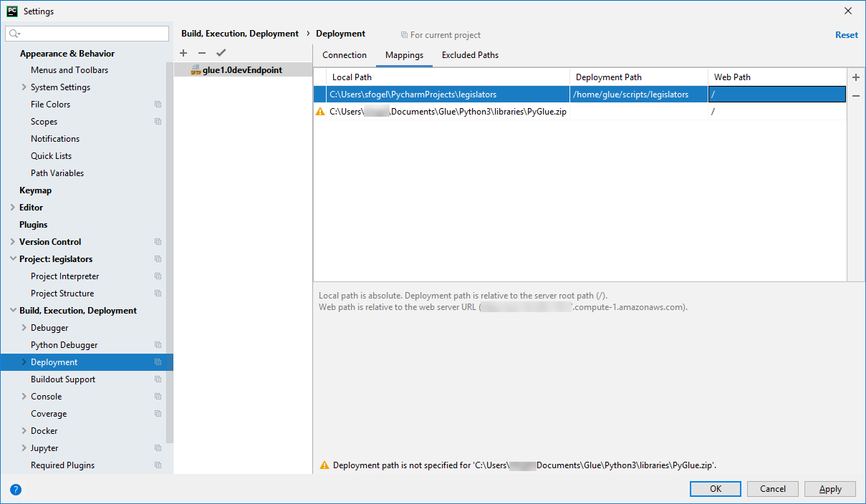Select the Deployment tree item

coord(56,362)
